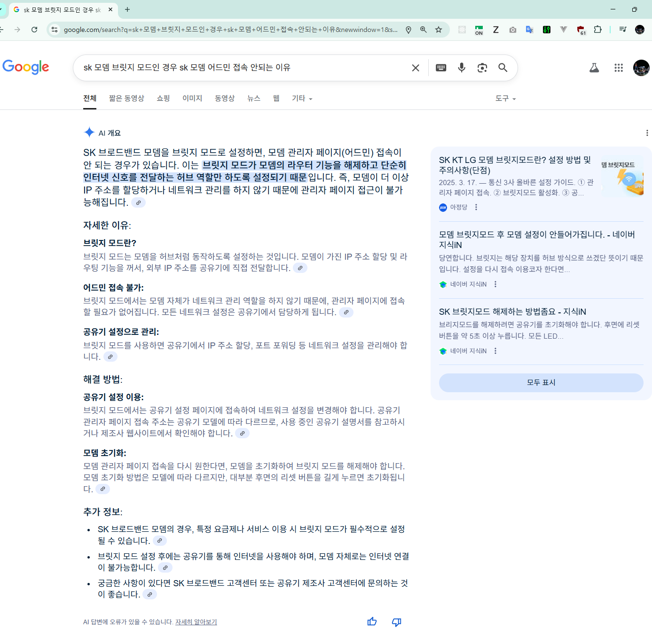Open source chip in 모뎀 초기화 section
652x644 pixels.
[x=102, y=489]
